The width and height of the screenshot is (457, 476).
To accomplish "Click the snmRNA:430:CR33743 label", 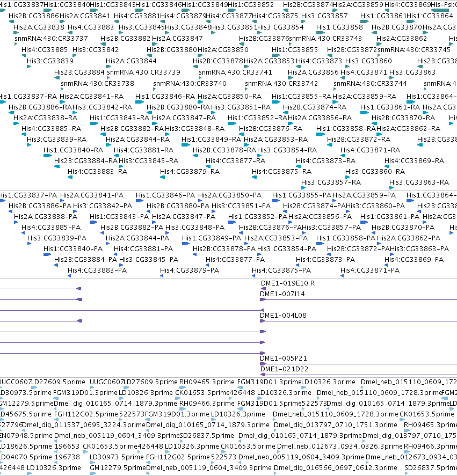I will [x=325, y=39].
